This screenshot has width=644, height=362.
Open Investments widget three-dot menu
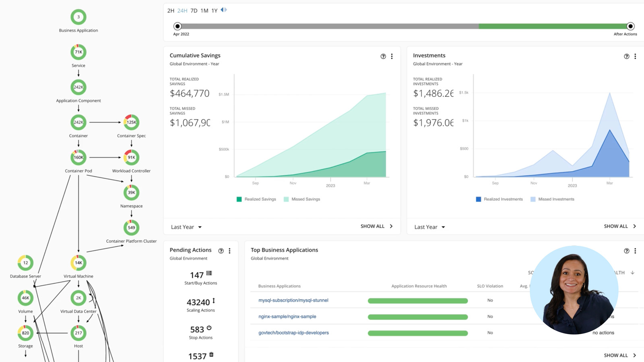(635, 56)
